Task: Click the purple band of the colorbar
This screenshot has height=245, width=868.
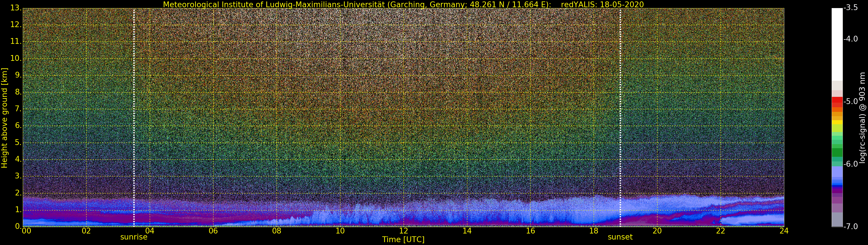Action: tap(837, 190)
